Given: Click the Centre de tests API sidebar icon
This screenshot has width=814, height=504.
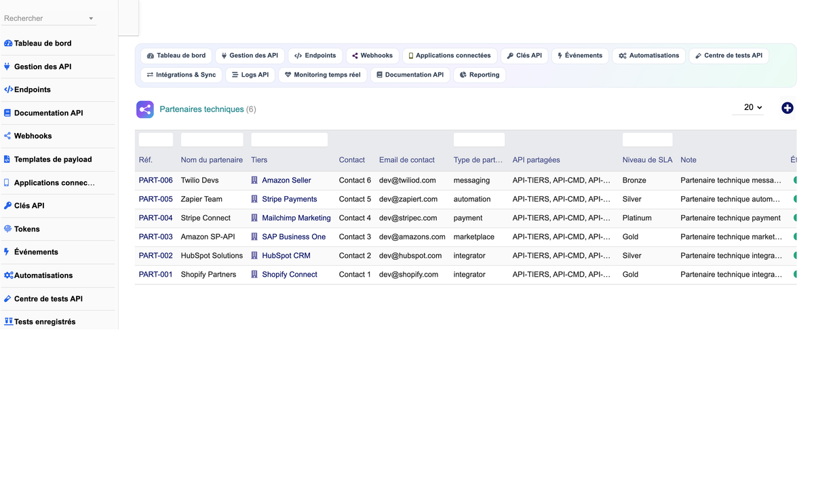Looking at the screenshot, I should [7, 298].
